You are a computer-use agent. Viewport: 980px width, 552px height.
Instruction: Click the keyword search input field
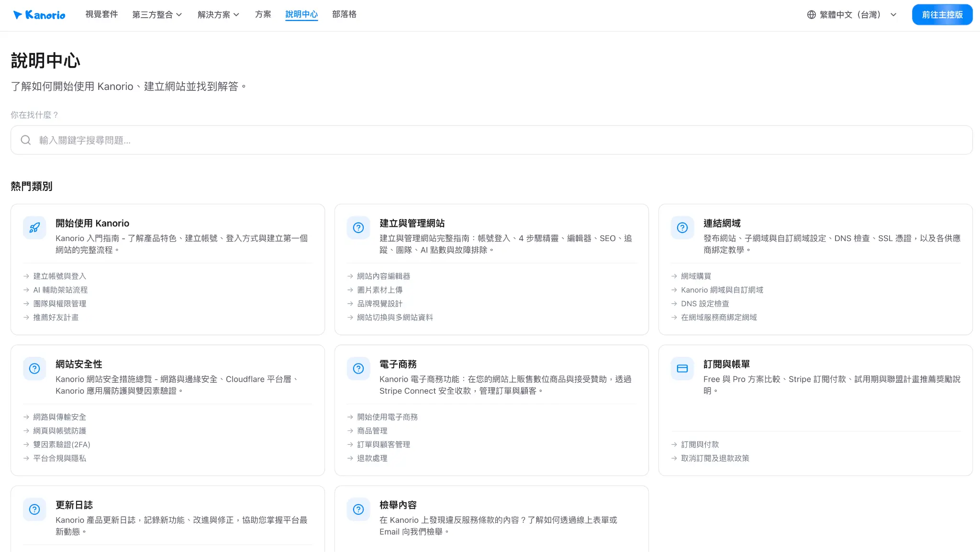[x=491, y=140]
